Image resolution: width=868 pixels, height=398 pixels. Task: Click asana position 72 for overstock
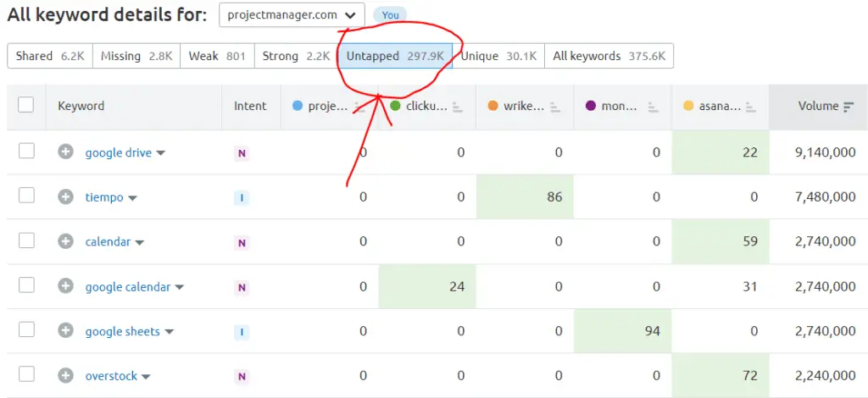coord(750,376)
